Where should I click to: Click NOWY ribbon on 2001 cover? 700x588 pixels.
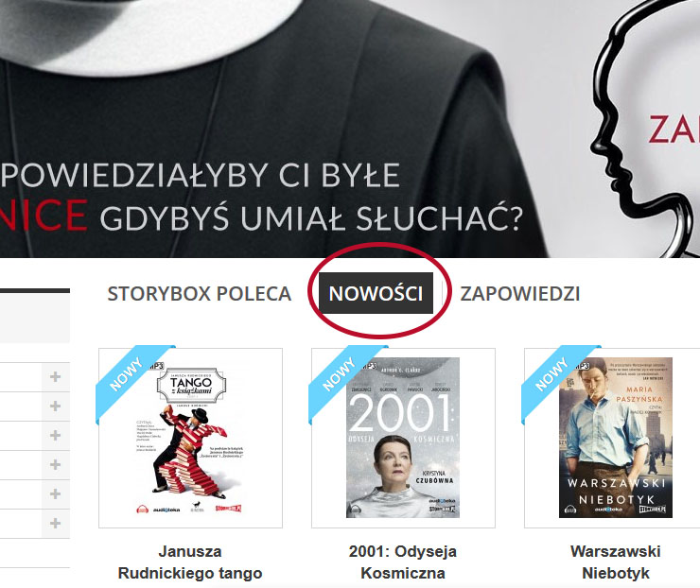pyautogui.click(x=339, y=374)
